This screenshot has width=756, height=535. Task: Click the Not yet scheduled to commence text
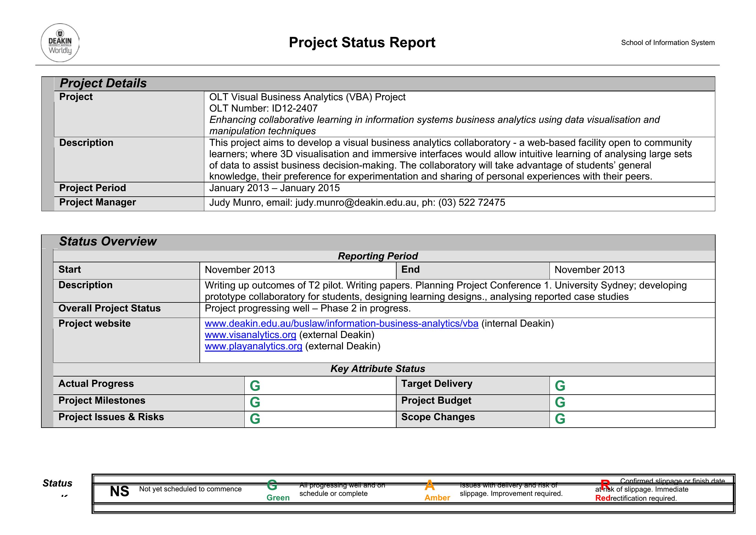(x=190, y=489)
